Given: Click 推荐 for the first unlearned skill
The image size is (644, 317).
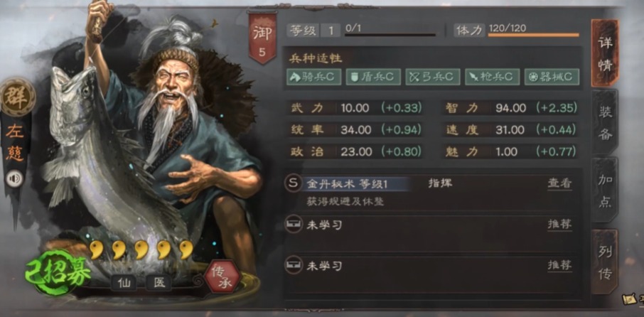Looking at the screenshot, I should pos(559,225).
